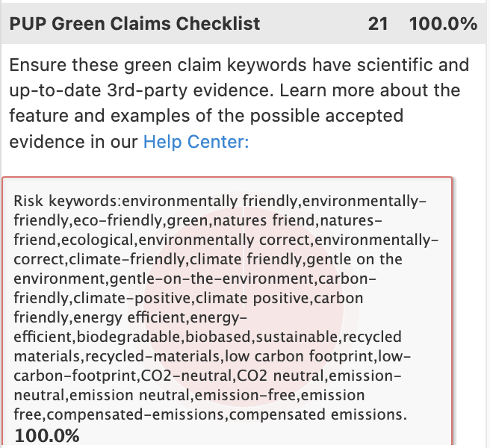
Task: Click "gentle on the" keyword phrase
Action: point(359,260)
